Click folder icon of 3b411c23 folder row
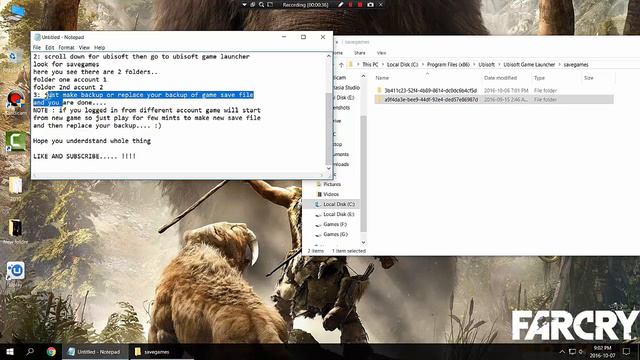 pyautogui.click(x=379, y=90)
